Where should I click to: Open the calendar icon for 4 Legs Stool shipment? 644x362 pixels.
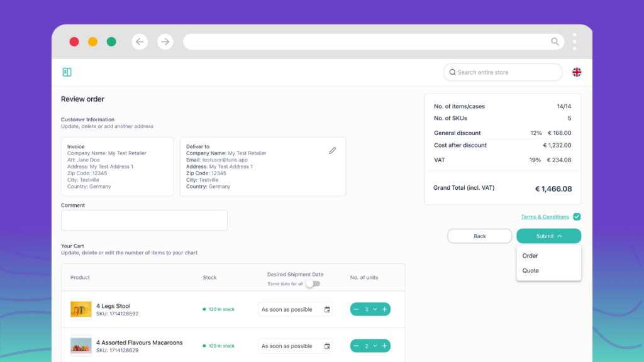[x=327, y=309]
